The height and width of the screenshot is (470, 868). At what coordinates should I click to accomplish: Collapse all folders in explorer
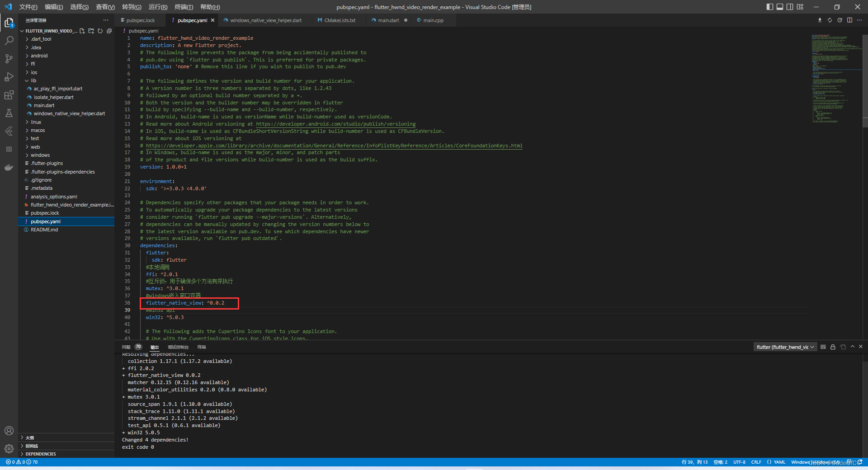pos(109,31)
